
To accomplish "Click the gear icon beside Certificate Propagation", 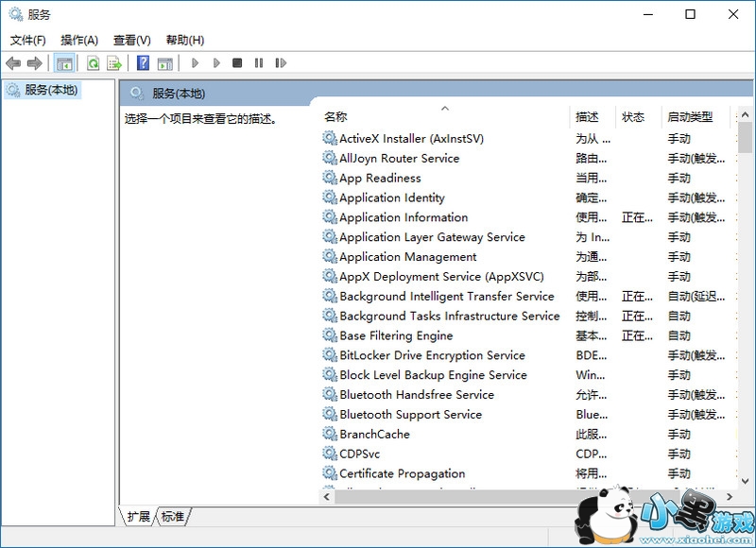I will [x=330, y=473].
